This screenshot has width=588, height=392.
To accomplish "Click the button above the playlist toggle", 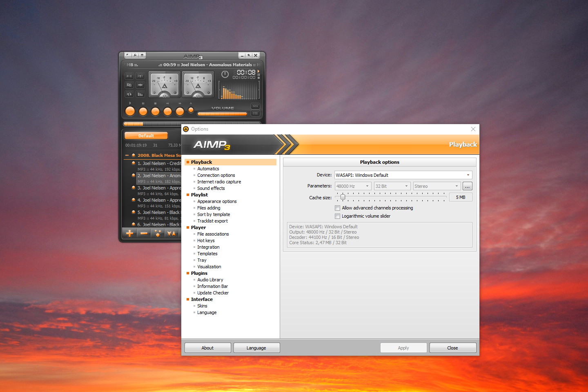I will coord(255,106).
